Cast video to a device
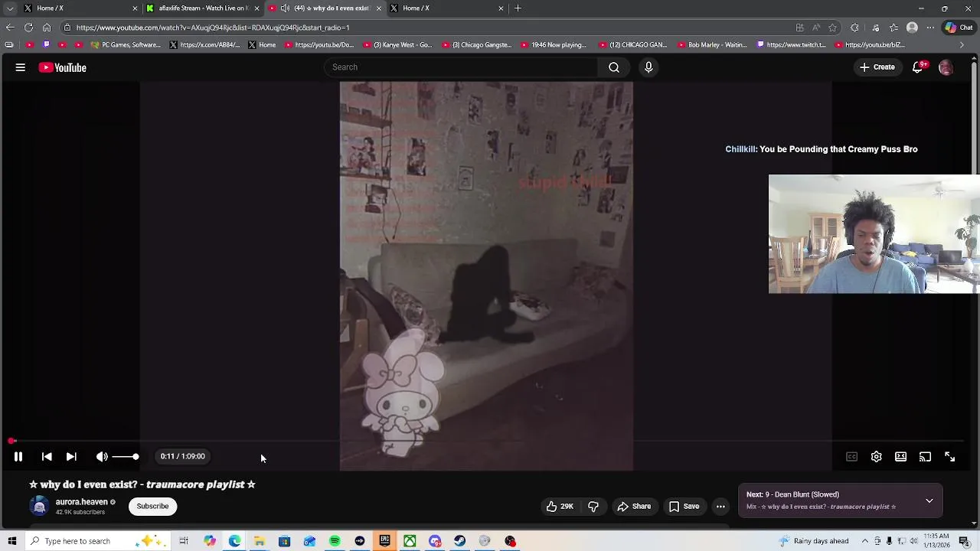The width and height of the screenshot is (980, 551). (925, 457)
